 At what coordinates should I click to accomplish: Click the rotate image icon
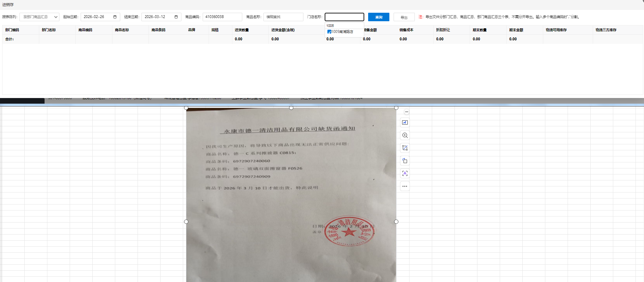click(405, 161)
